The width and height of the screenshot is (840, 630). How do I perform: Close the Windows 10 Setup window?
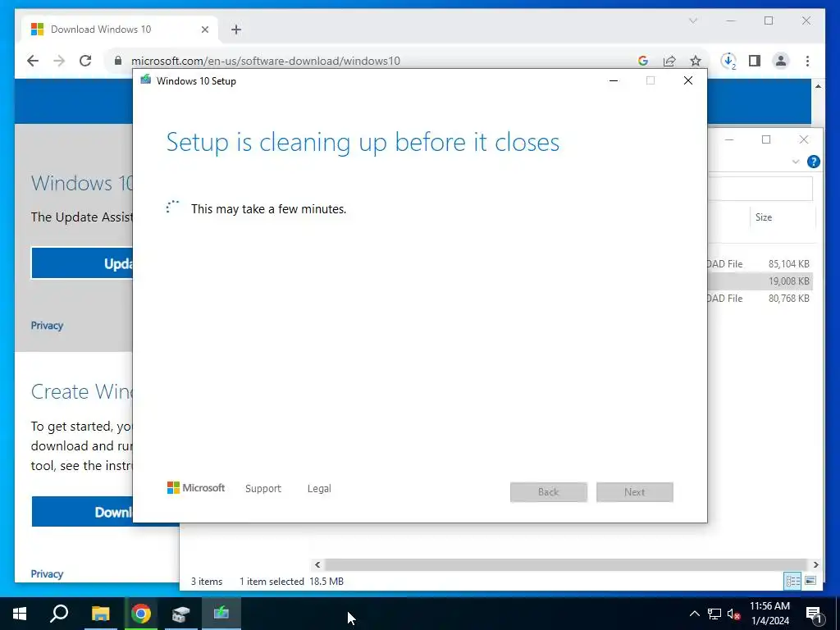click(x=688, y=80)
